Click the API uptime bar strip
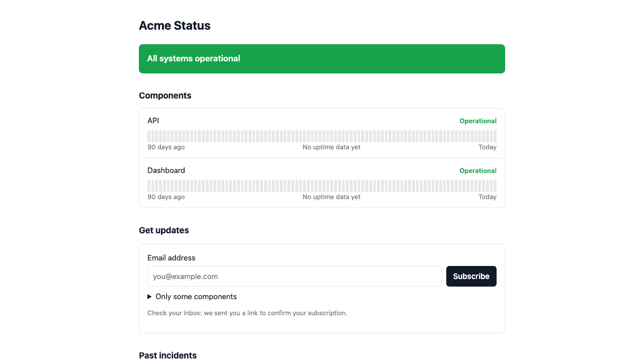Image resolution: width=644 pixels, height=362 pixels. [x=322, y=136]
